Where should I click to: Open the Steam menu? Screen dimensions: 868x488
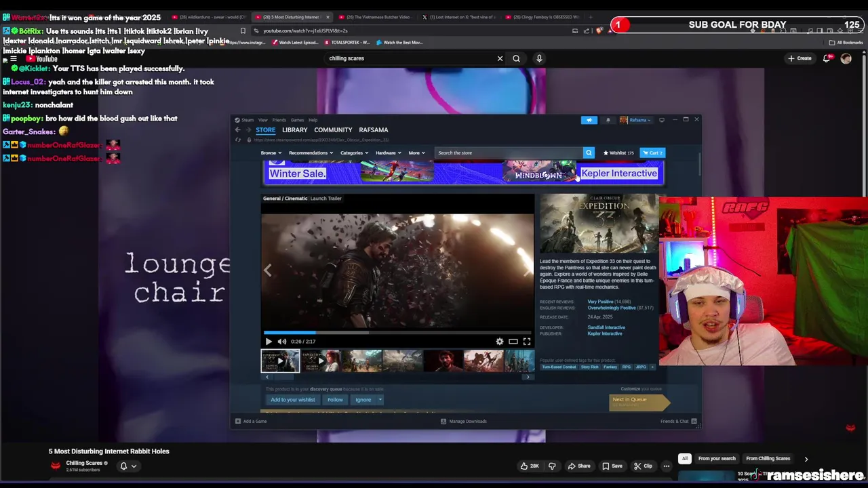pos(248,120)
